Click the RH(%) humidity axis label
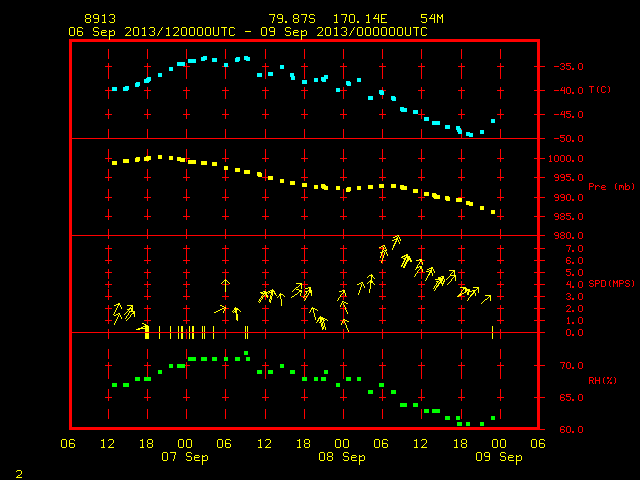Viewport: 640px width, 480px height. pyautogui.click(x=602, y=380)
